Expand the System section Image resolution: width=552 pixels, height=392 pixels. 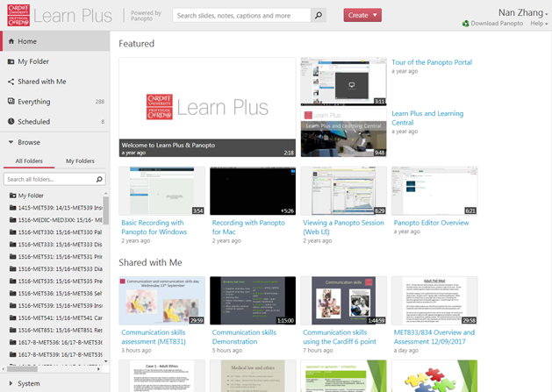point(24,383)
